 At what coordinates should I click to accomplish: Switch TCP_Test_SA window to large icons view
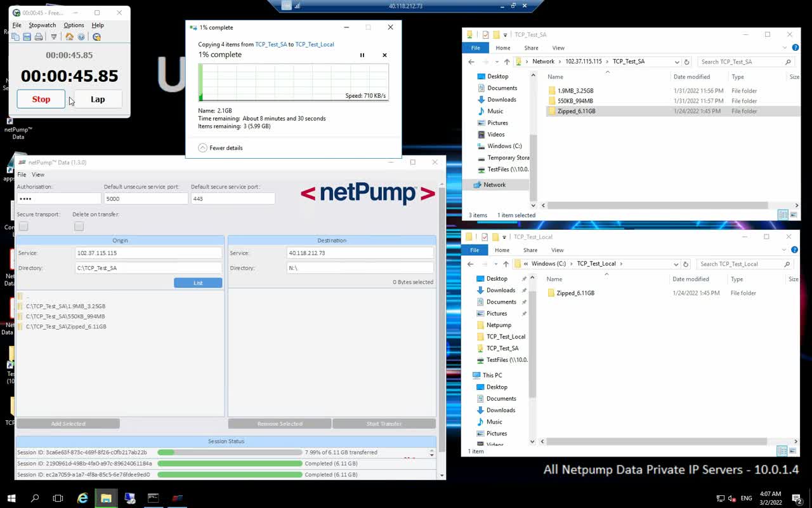(x=793, y=215)
